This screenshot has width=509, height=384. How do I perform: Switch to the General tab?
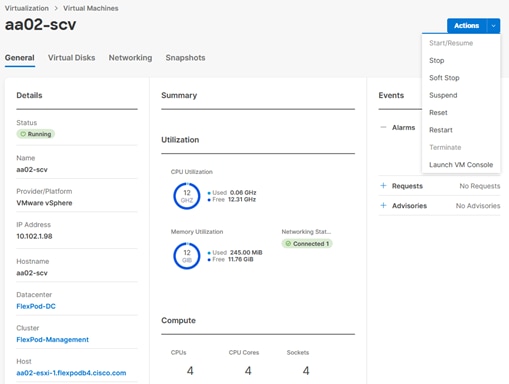coord(20,58)
